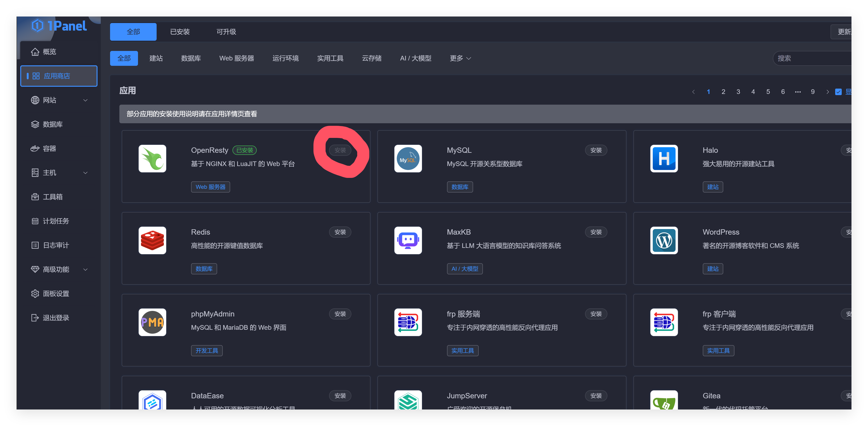Viewport: 868px width, 426px height.
Task: Go to page 2
Action: click(723, 92)
